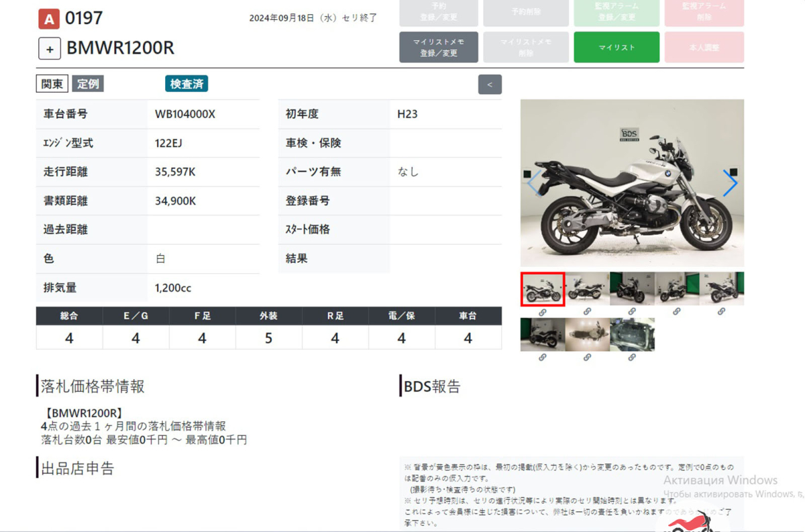Click chassis number value WB104000X

pyautogui.click(x=185, y=114)
